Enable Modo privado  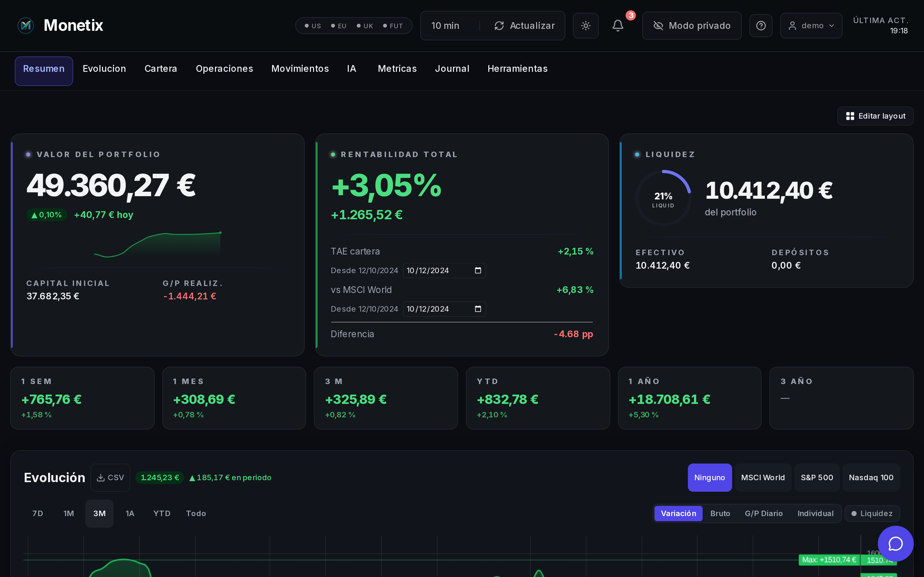click(x=691, y=26)
